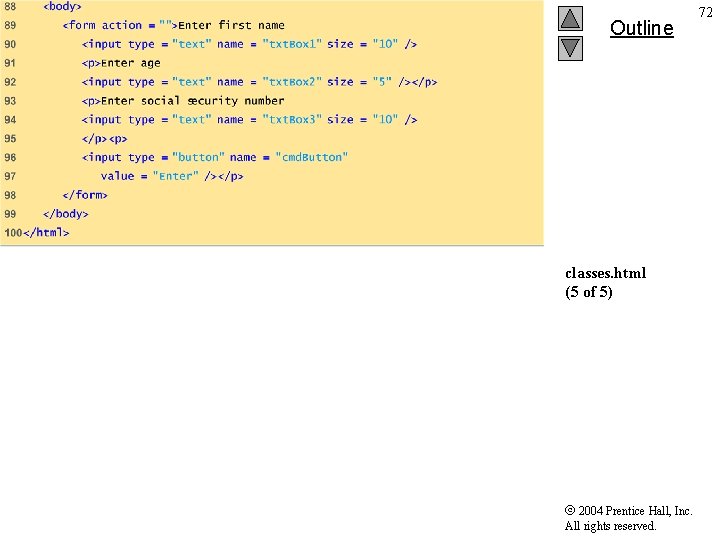Select the txtBox1 input on line 90
Image resolution: width=720 pixels, height=540 pixels.
click(x=249, y=44)
